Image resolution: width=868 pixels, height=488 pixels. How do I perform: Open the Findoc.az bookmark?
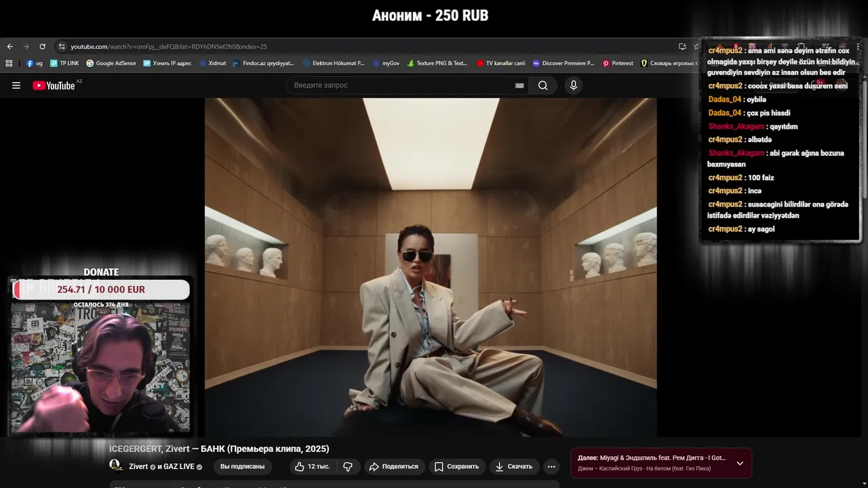[x=263, y=63]
